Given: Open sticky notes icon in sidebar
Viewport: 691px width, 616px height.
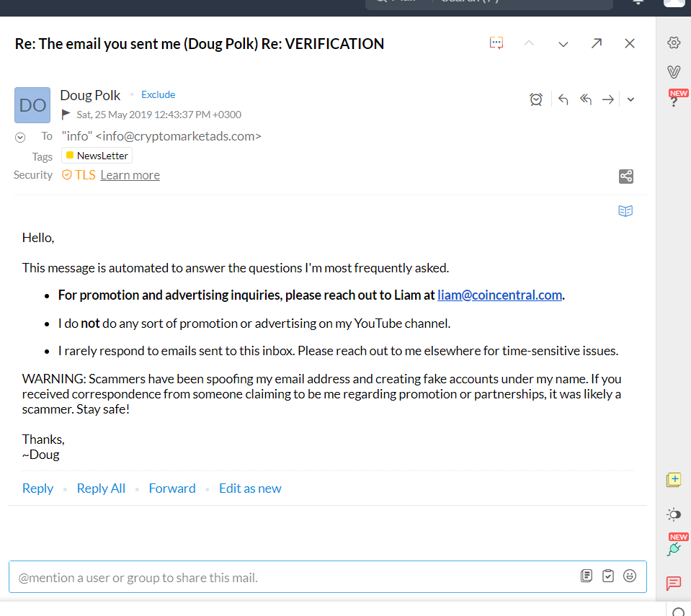Looking at the screenshot, I should (674, 479).
